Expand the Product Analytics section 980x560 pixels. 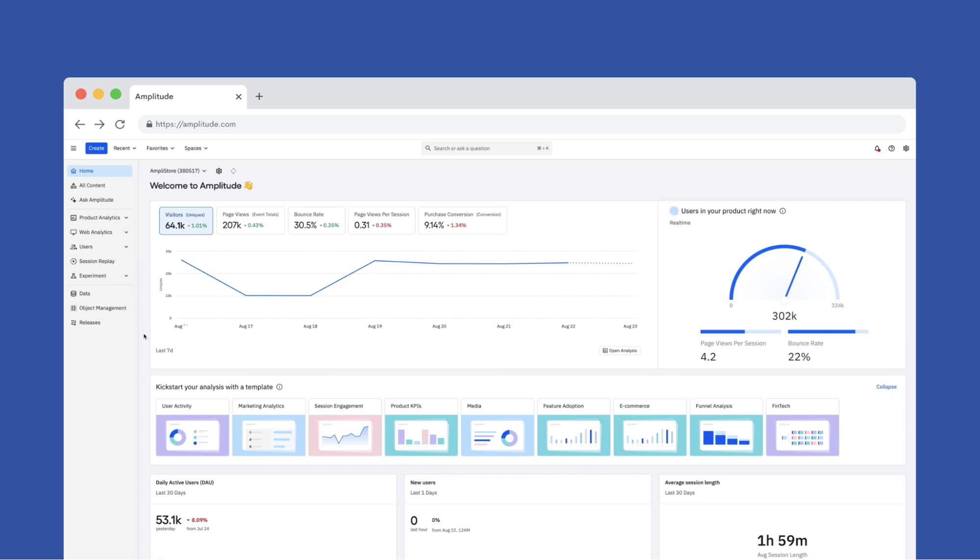[x=99, y=217]
